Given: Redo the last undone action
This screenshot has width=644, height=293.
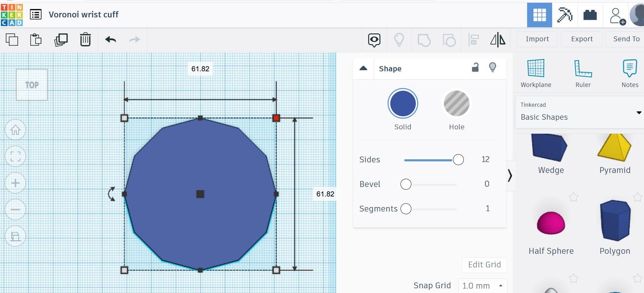Looking at the screenshot, I should pyautogui.click(x=135, y=40).
